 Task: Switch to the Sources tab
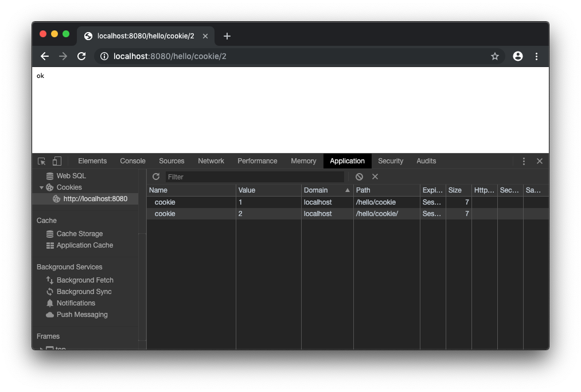[x=171, y=161]
